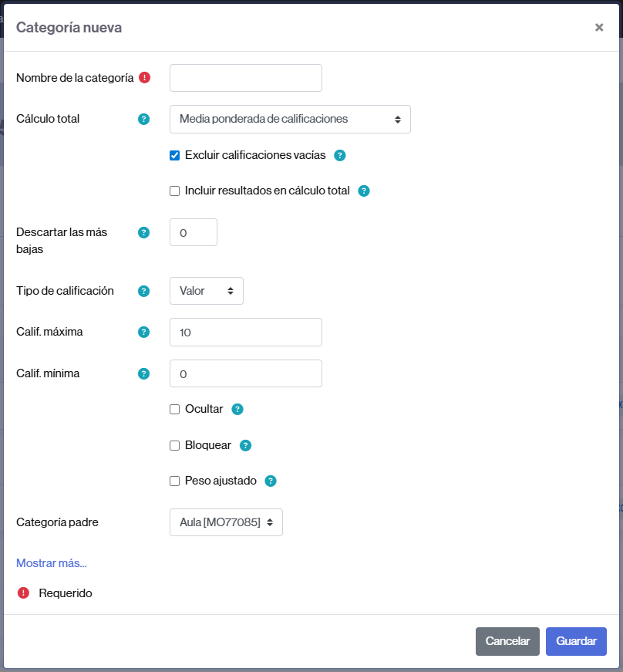The width and height of the screenshot is (623, 672).
Task: Expand options with Mostrar más link
Action: pos(52,563)
